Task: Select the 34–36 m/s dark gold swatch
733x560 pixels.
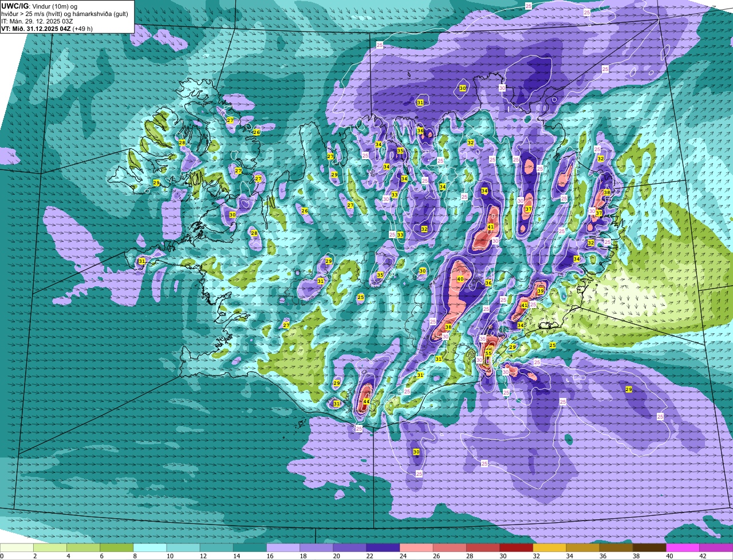Action: tap(583, 548)
